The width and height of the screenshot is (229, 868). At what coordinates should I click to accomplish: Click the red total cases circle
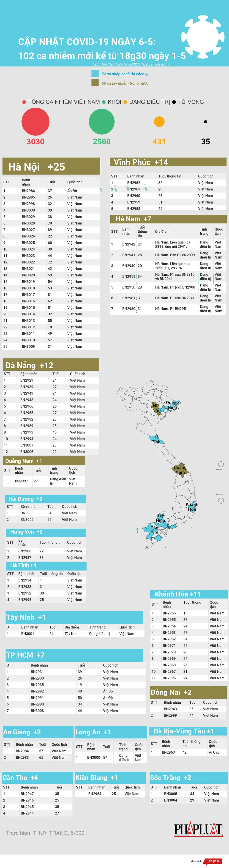(x=35, y=122)
